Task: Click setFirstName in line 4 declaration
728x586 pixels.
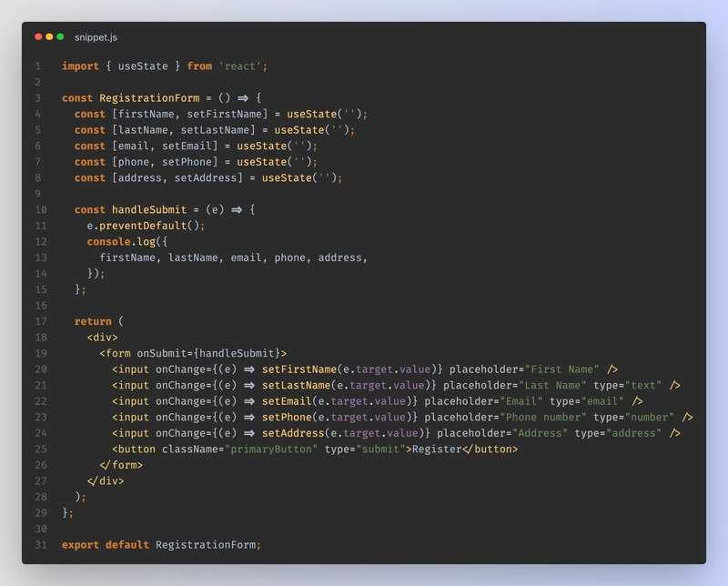Action: point(224,114)
